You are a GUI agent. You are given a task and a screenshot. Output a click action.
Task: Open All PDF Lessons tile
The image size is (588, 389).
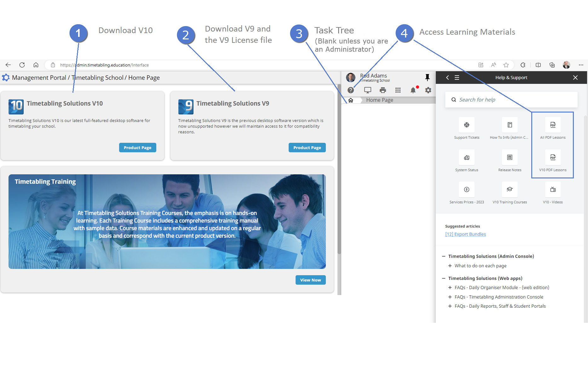click(553, 128)
